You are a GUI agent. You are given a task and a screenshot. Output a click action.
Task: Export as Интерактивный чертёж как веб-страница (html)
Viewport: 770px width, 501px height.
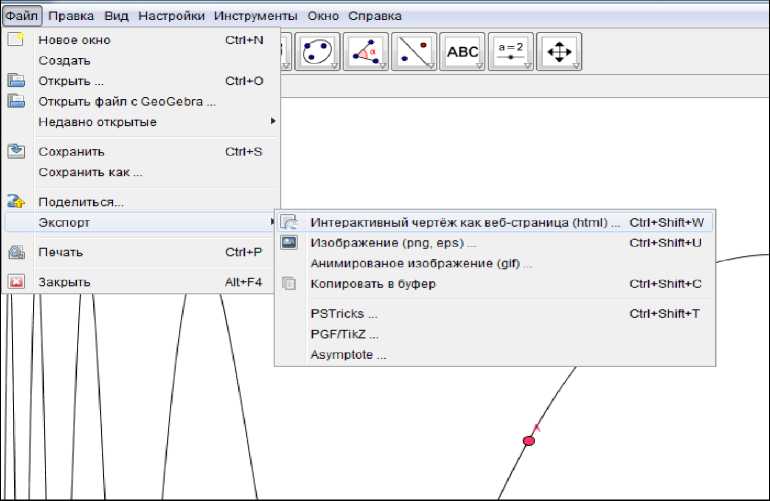[495, 223]
